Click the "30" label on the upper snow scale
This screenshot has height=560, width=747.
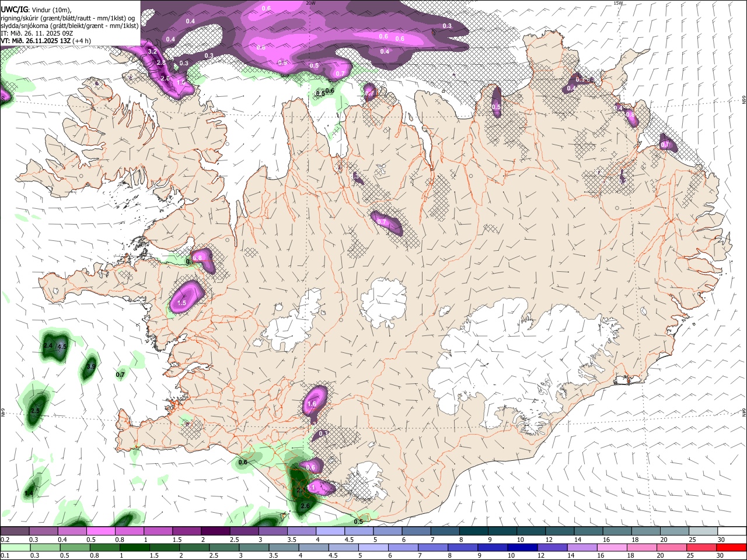click(721, 540)
